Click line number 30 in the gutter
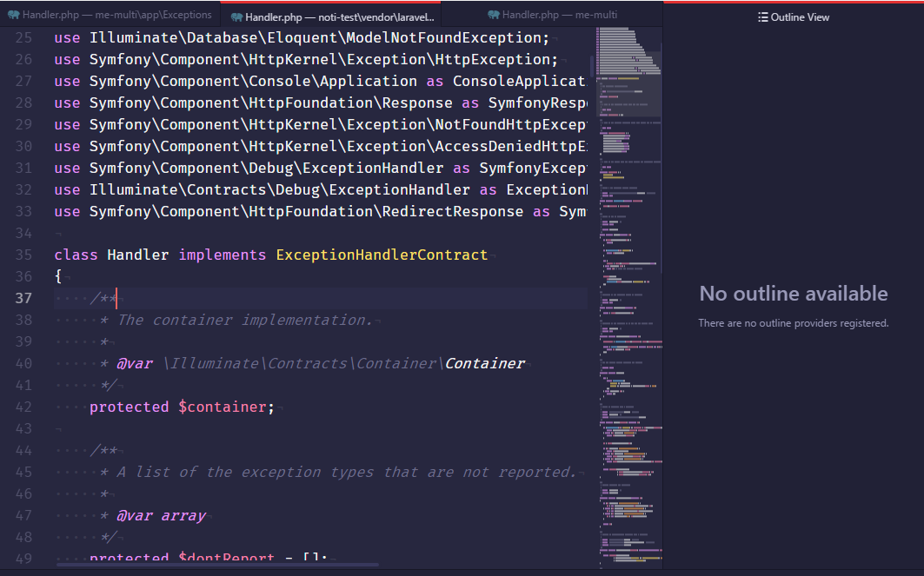924x576 pixels. pos(23,146)
